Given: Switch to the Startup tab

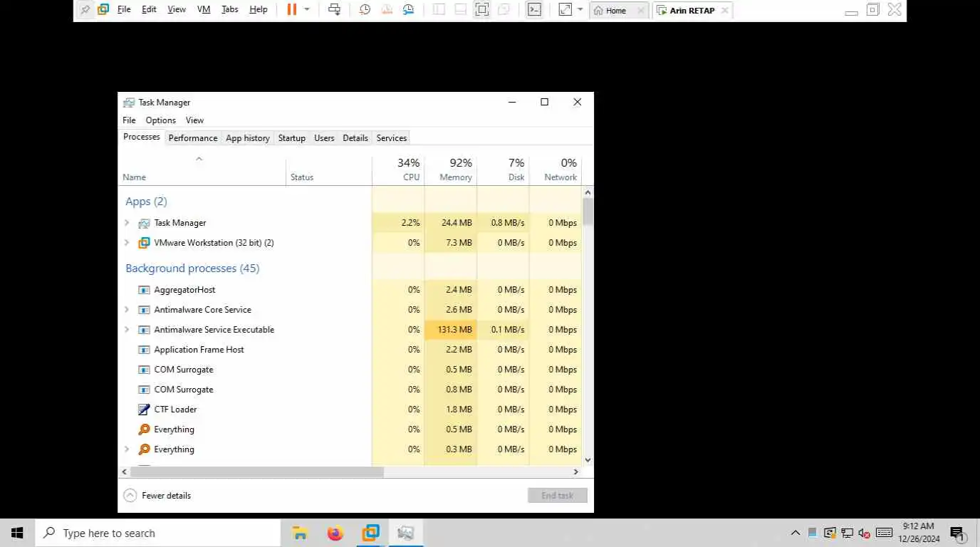Looking at the screenshot, I should click(292, 138).
